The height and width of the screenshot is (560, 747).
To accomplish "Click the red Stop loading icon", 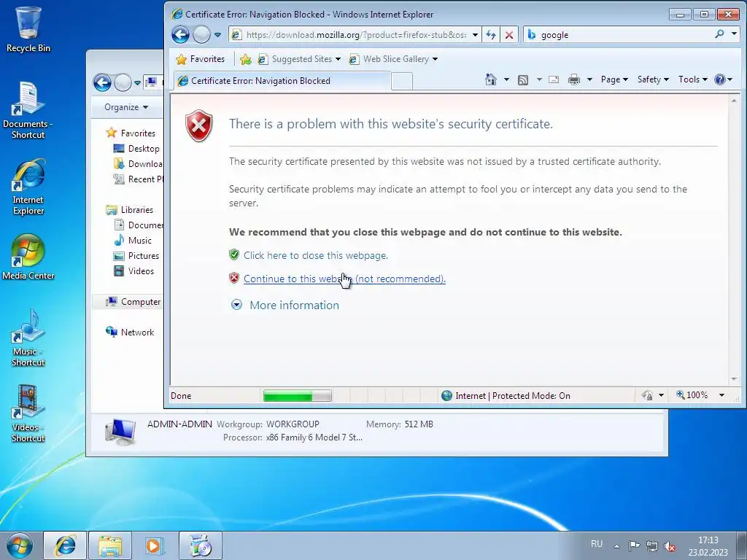I will tap(508, 35).
